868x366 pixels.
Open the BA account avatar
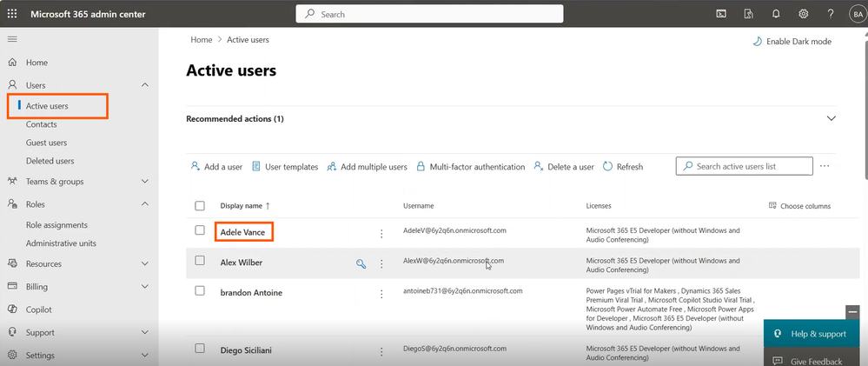coord(858,14)
